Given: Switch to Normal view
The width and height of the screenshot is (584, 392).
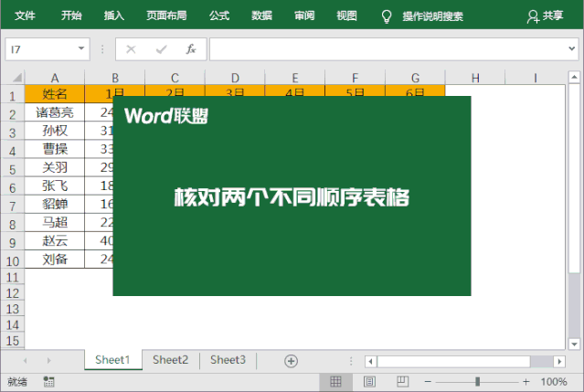Looking at the screenshot, I should (336, 382).
